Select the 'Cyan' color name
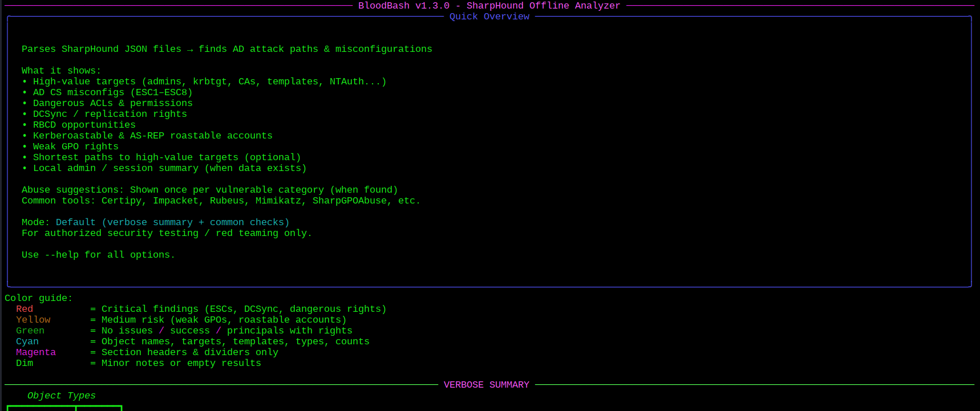This screenshot has width=980, height=411. pyautogui.click(x=27, y=341)
